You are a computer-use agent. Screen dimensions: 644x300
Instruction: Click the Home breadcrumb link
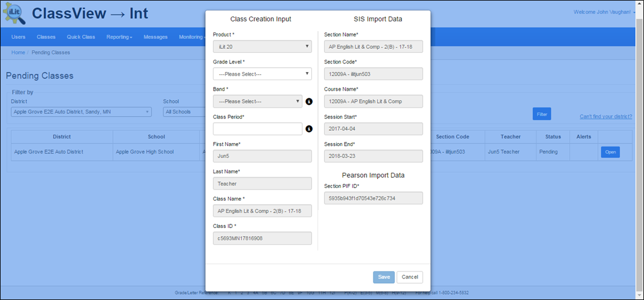18,52
